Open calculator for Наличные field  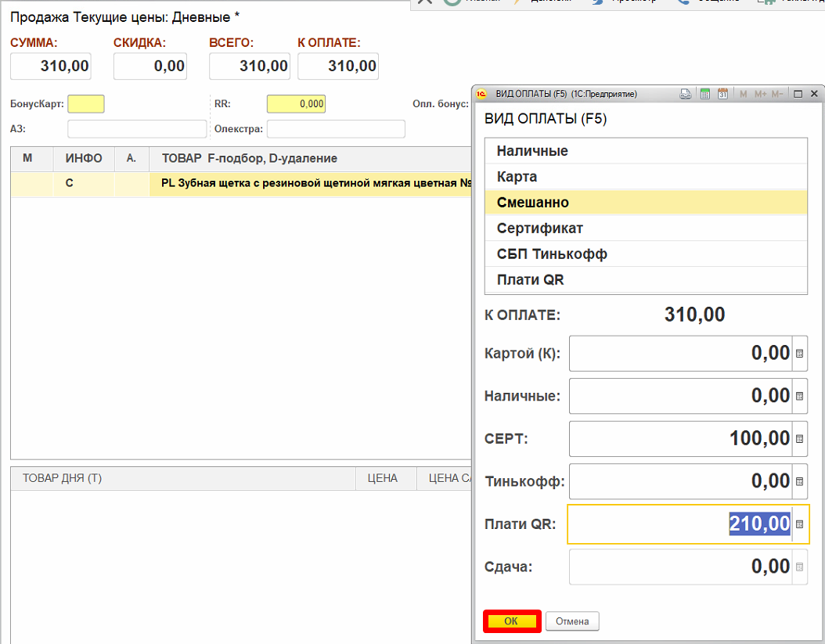[x=799, y=396]
